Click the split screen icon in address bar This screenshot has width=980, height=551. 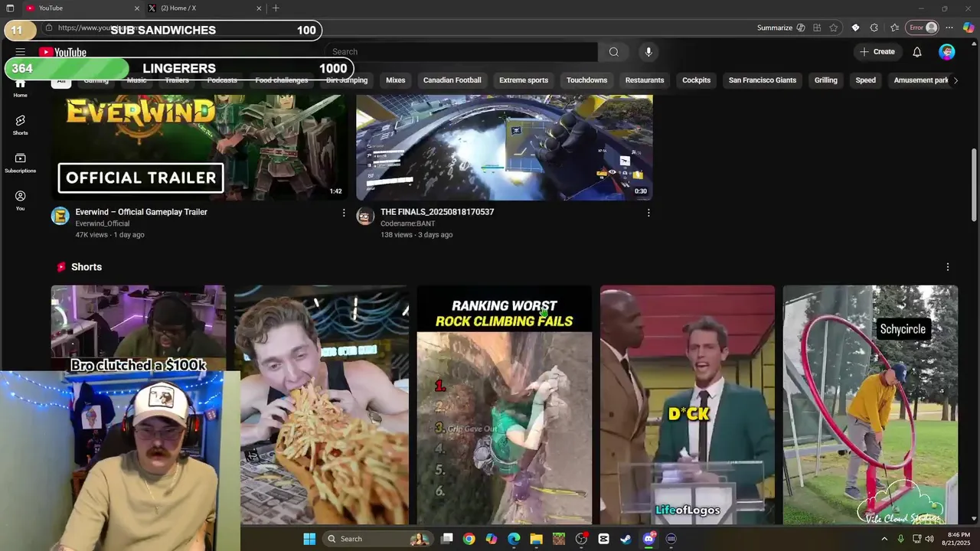[817, 28]
